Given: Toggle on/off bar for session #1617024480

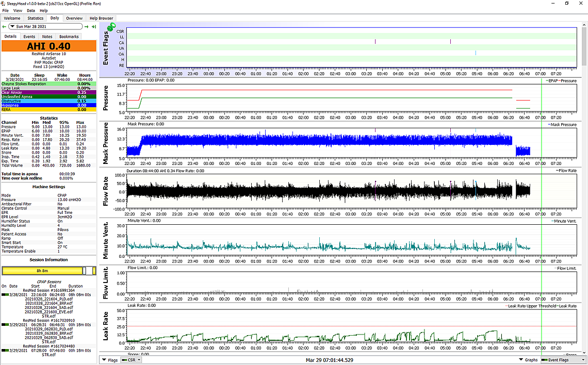Looking at the screenshot, I should [5, 351].
